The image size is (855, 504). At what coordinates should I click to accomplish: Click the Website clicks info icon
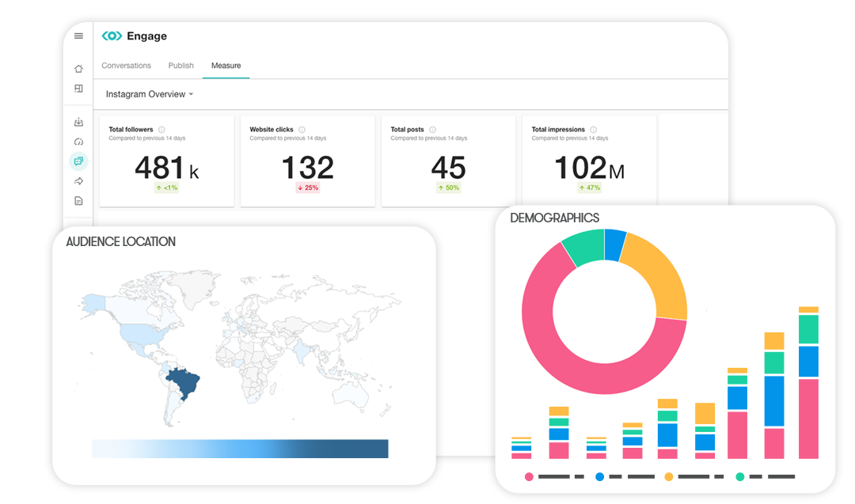pyautogui.click(x=300, y=128)
